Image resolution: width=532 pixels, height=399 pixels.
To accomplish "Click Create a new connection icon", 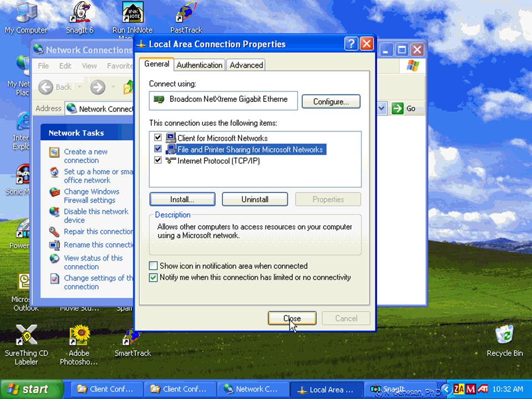I will pyautogui.click(x=54, y=152).
